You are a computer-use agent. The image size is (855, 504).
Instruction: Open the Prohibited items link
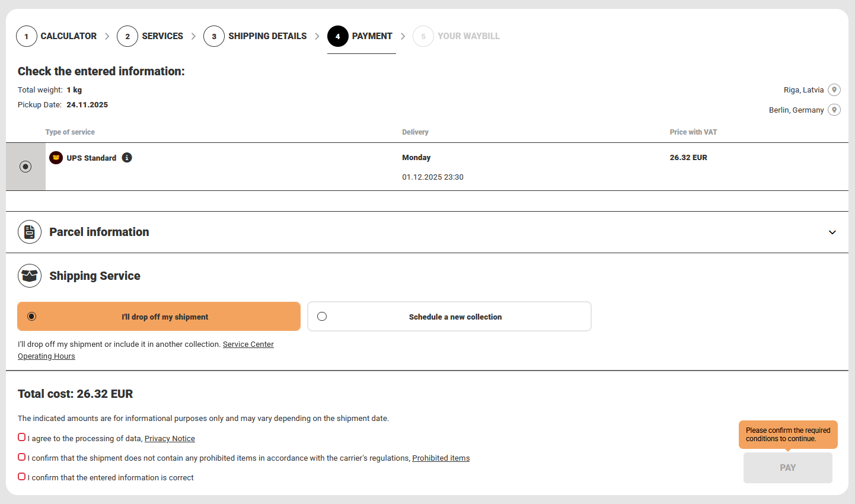point(441,458)
